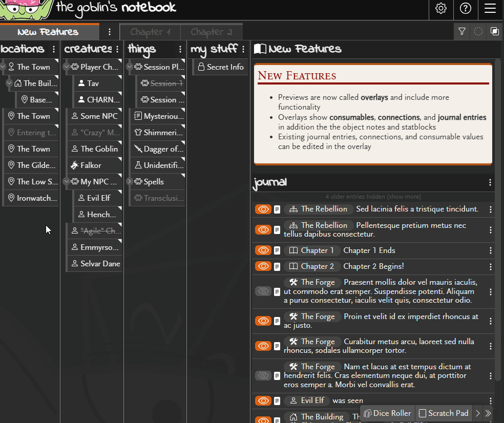Collapse the Player Characters group
The image size is (504, 423).
click(66, 67)
